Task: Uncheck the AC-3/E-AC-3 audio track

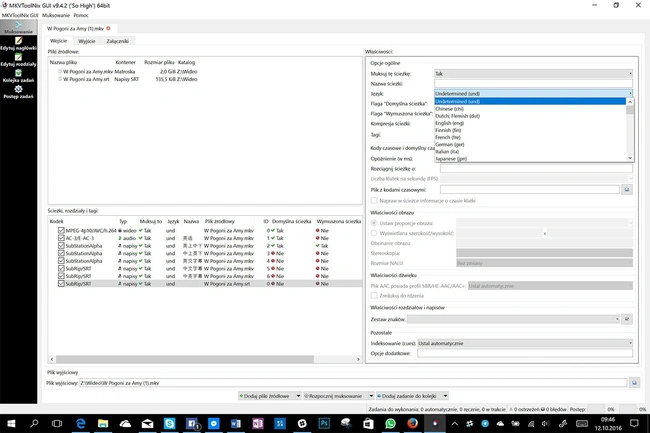Action: (x=61, y=238)
